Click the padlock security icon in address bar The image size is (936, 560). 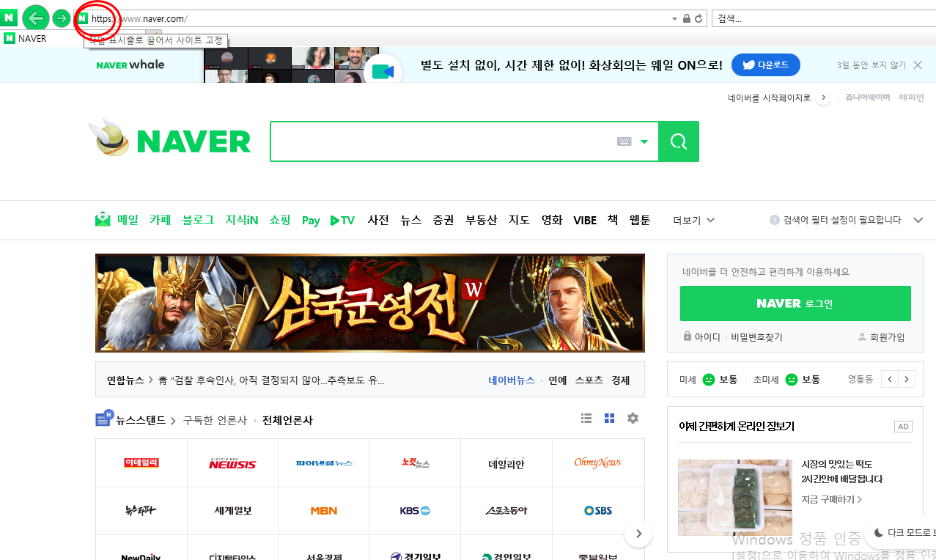(x=687, y=18)
